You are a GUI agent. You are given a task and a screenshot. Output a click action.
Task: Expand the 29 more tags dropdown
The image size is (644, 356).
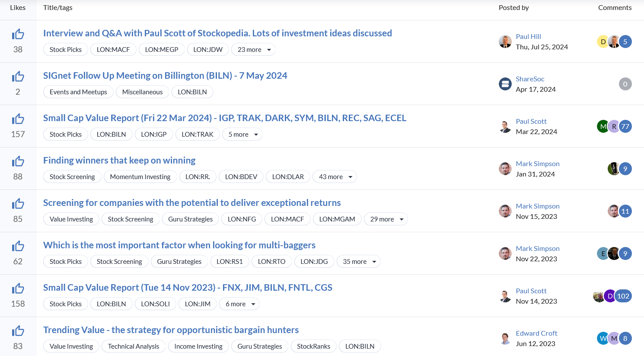coord(386,219)
